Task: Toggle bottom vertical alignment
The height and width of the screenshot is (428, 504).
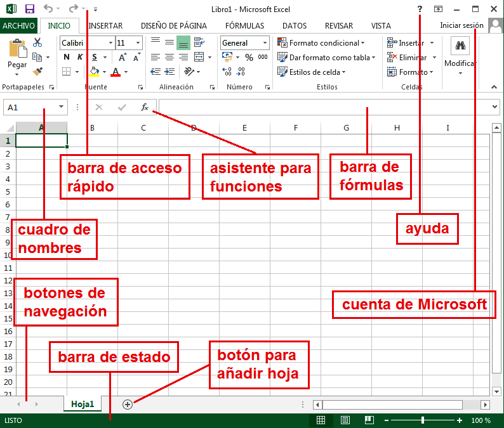Action: click(183, 42)
